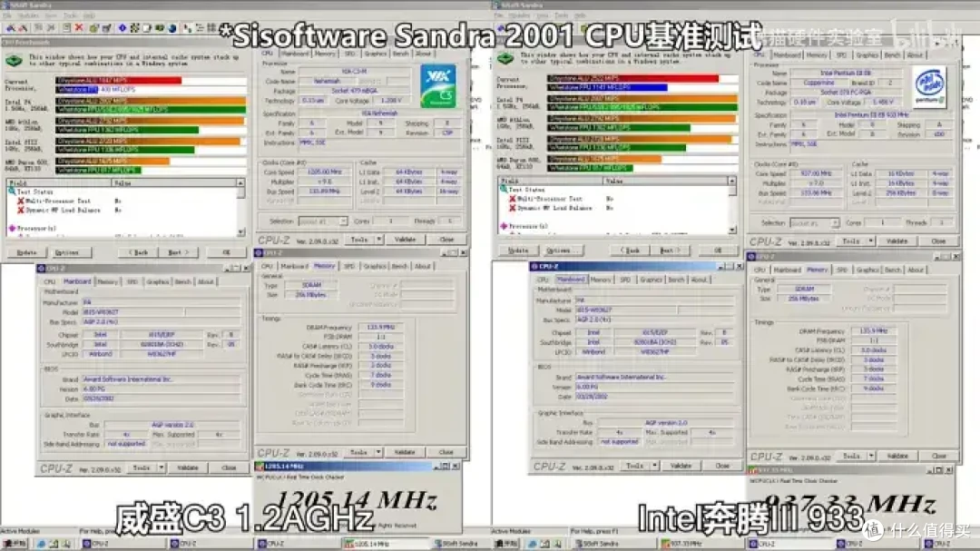The height and width of the screenshot is (551, 980).
Task: Switch to Graphics tab in VIA CPU-Z Mainboard window
Action: pos(158,282)
